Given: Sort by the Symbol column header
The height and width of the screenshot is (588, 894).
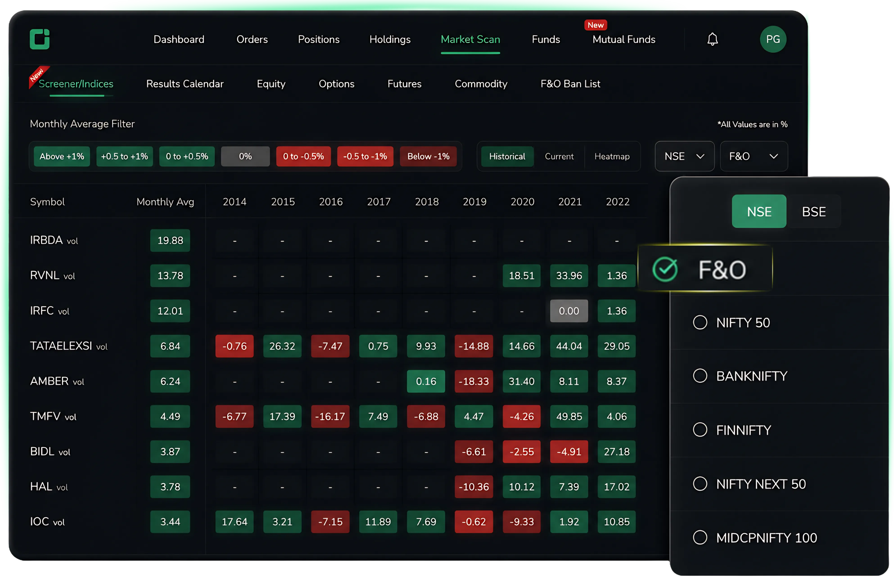Looking at the screenshot, I should [47, 202].
